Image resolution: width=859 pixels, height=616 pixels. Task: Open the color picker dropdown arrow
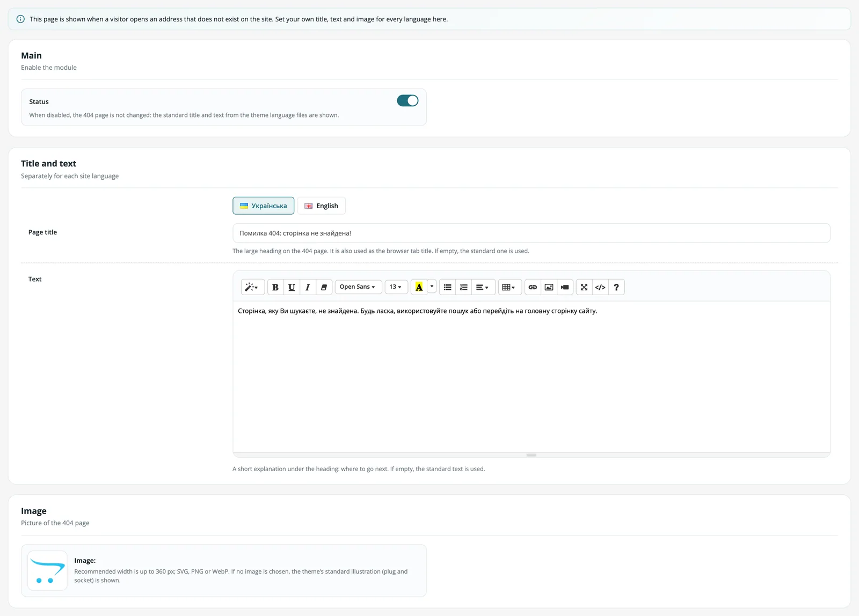tap(432, 287)
